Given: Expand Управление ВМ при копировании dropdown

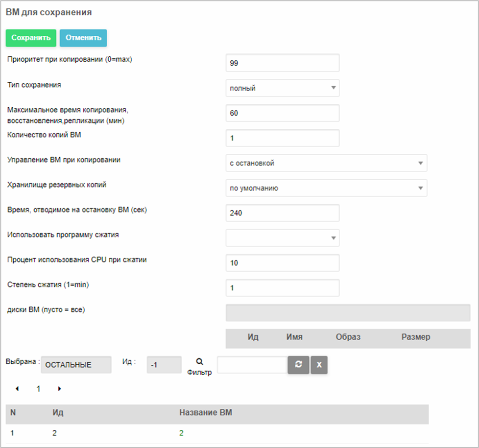Looking at the screenshot, I should [326, 163].
